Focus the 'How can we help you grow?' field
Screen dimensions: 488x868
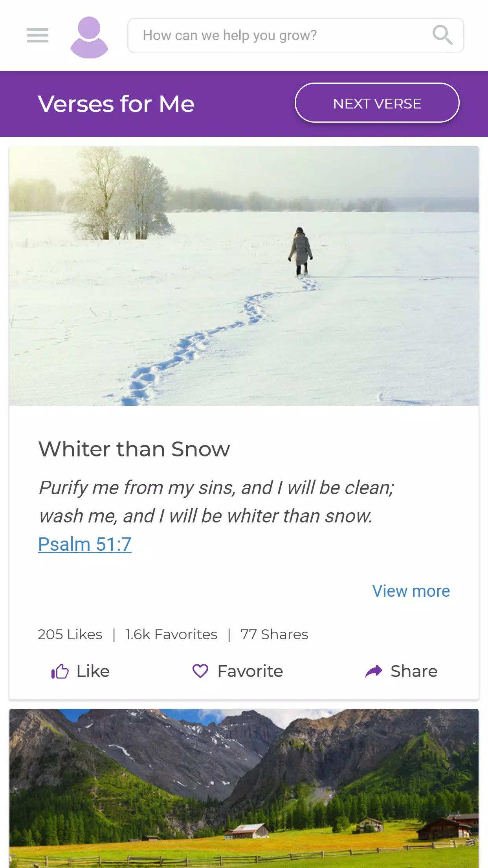(295, 35)
